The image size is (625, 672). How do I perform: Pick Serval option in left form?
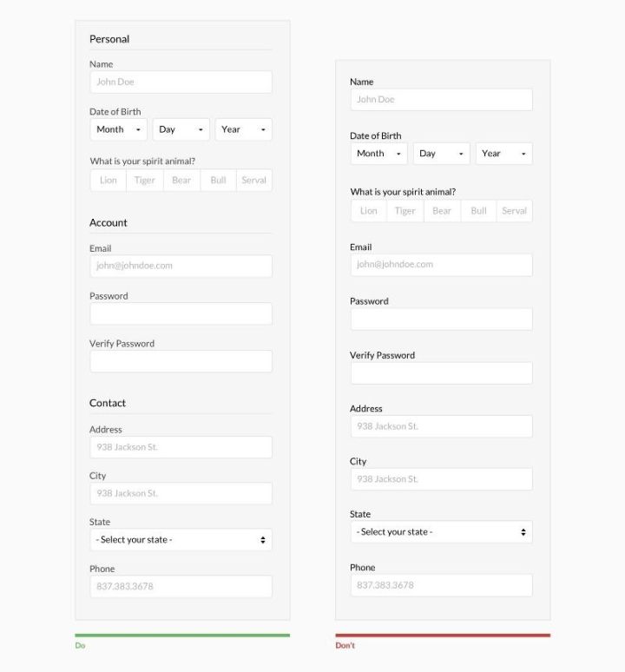(253, 181)
